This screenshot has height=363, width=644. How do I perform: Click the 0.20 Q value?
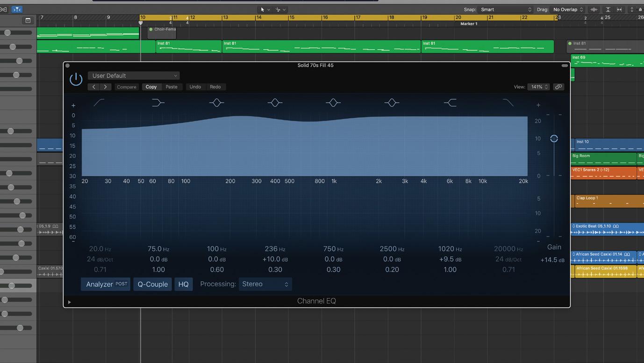click(x=392, y=269)
